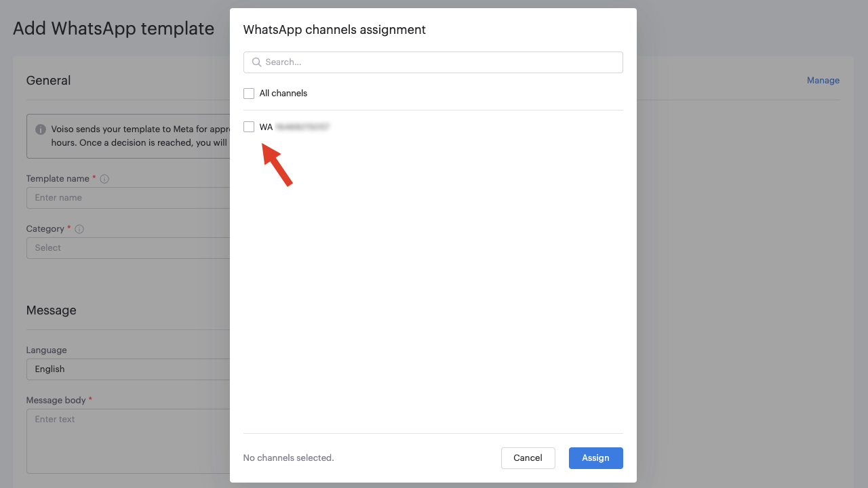
Task: Focus the channel Search field
Action: pos(433,62)
